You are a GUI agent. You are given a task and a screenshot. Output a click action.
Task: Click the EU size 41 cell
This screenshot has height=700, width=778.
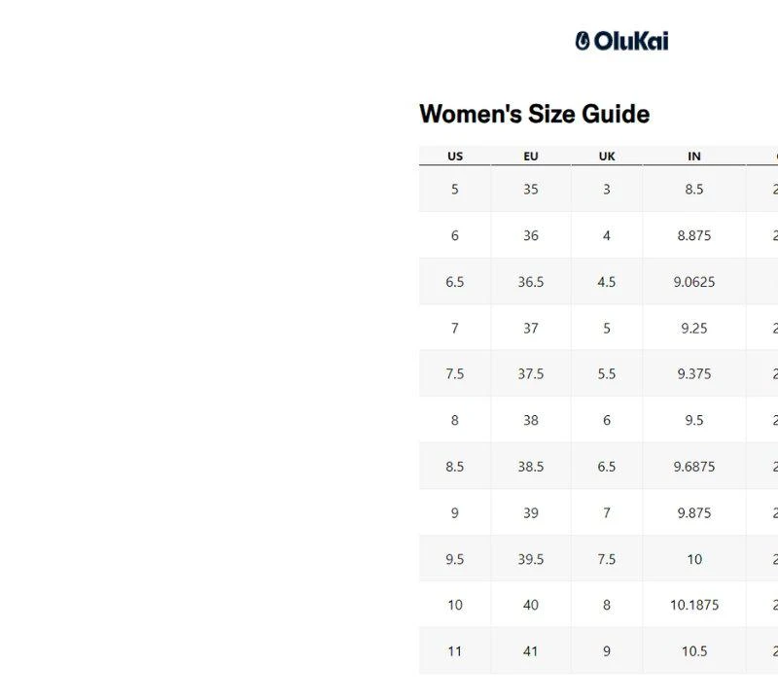pos(531,651)
